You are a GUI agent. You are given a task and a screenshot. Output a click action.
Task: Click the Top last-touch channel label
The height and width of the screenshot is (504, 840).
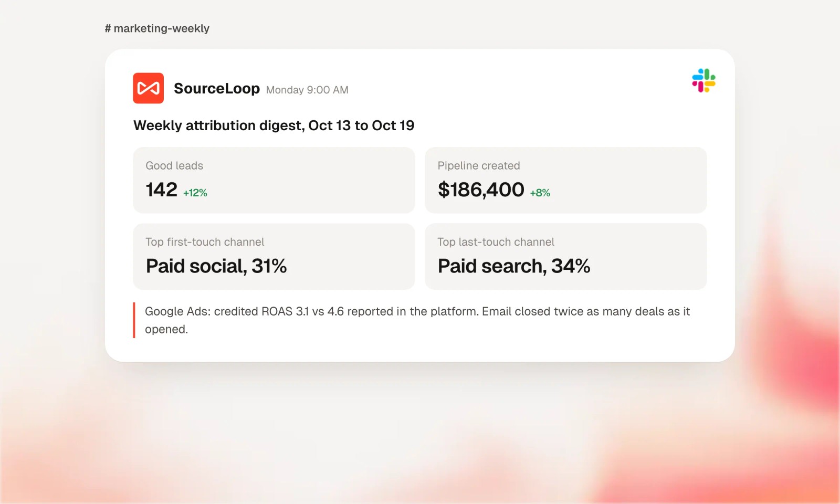click(496, 242)
